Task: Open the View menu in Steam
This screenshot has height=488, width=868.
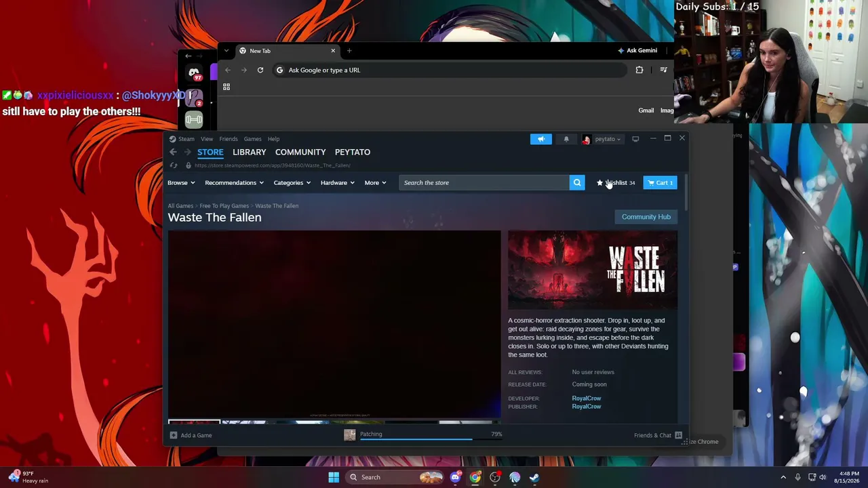Action: coord(207,139)
